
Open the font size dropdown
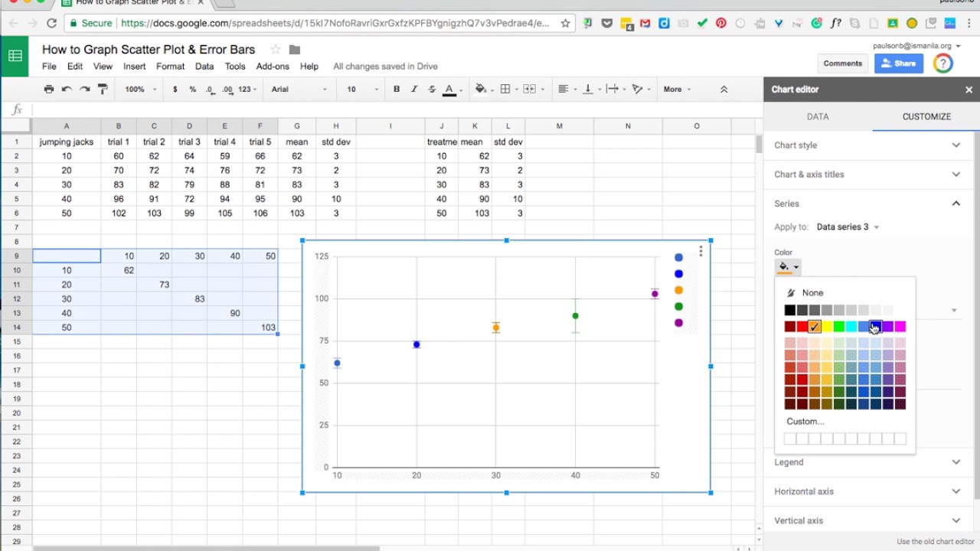tap(363, 90)
